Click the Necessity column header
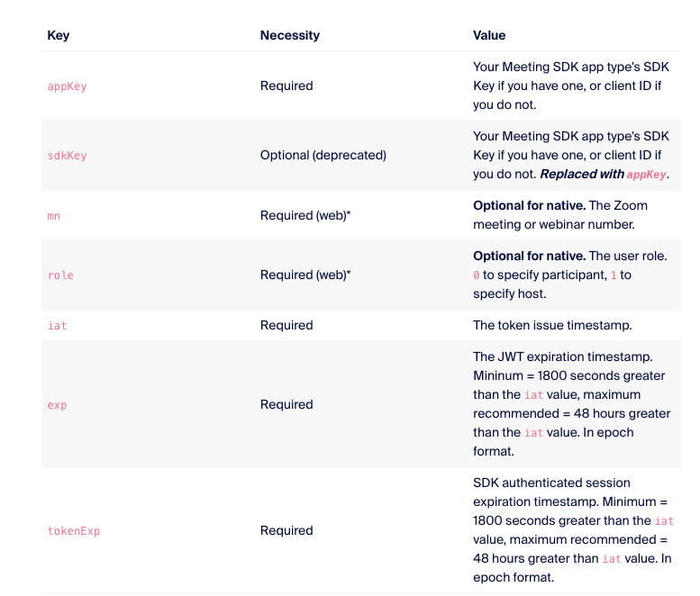The image size is (700, 596). coord(289,35)
